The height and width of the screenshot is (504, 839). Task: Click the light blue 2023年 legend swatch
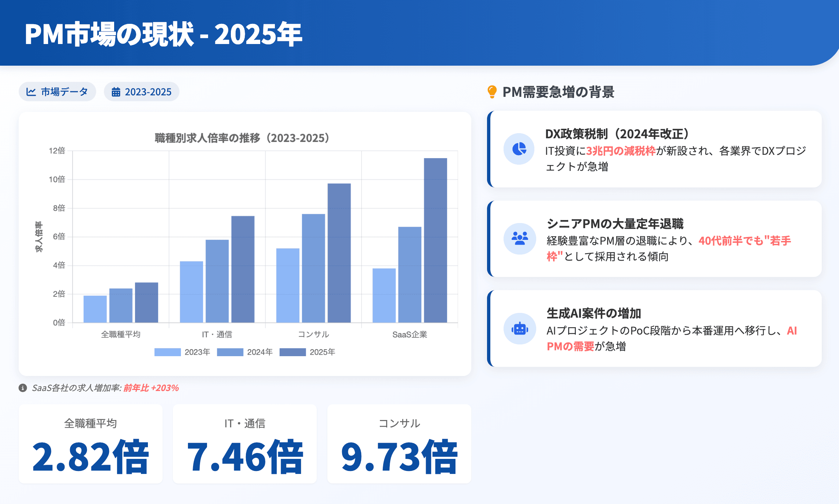coord(168,352)
